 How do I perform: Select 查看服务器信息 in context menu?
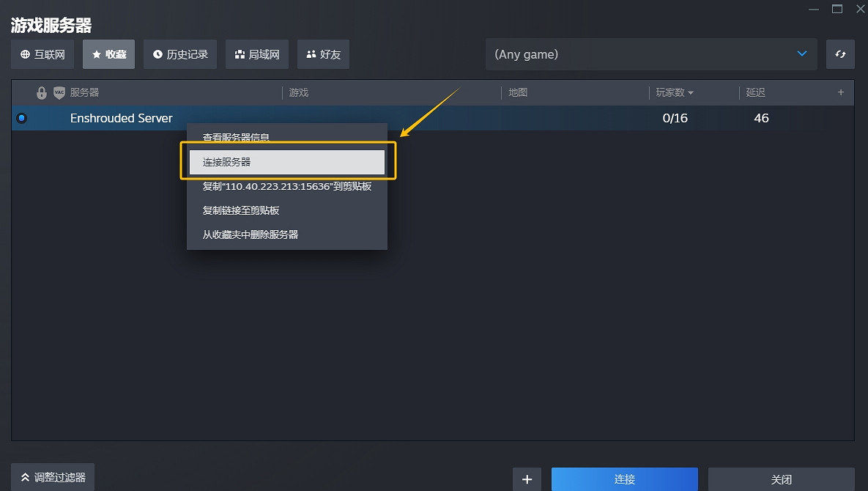pos(236,137)
